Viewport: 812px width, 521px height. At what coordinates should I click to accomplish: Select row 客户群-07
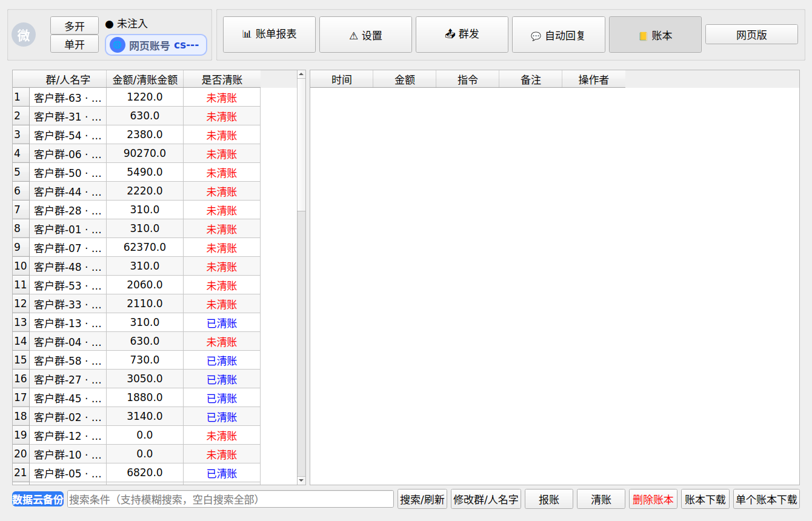click(68, 247)
